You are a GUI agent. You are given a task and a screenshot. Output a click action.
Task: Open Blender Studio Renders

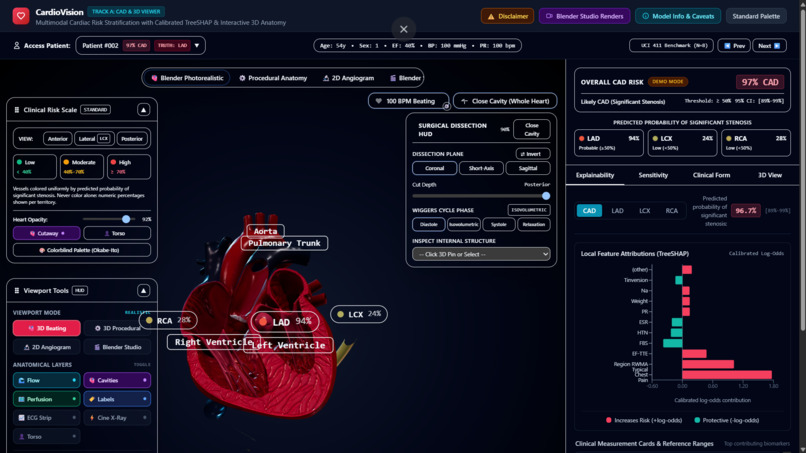584,16
